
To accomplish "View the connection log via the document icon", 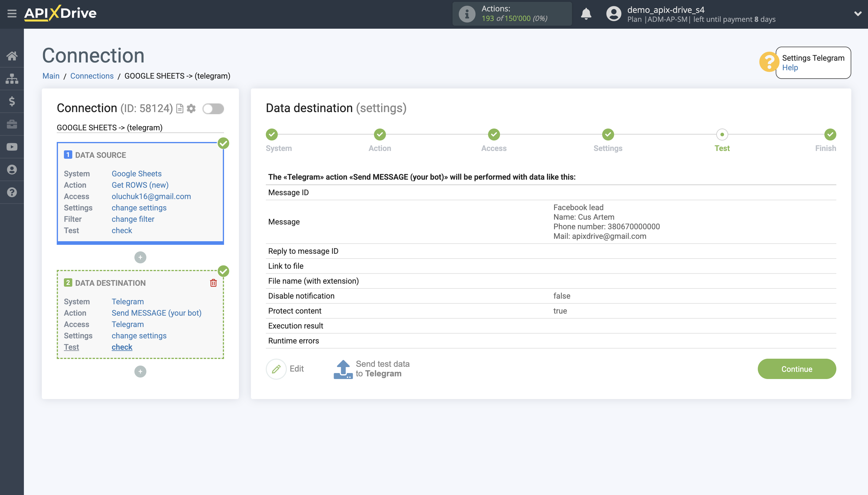I will pyautogui.click(x=180, y=109).
